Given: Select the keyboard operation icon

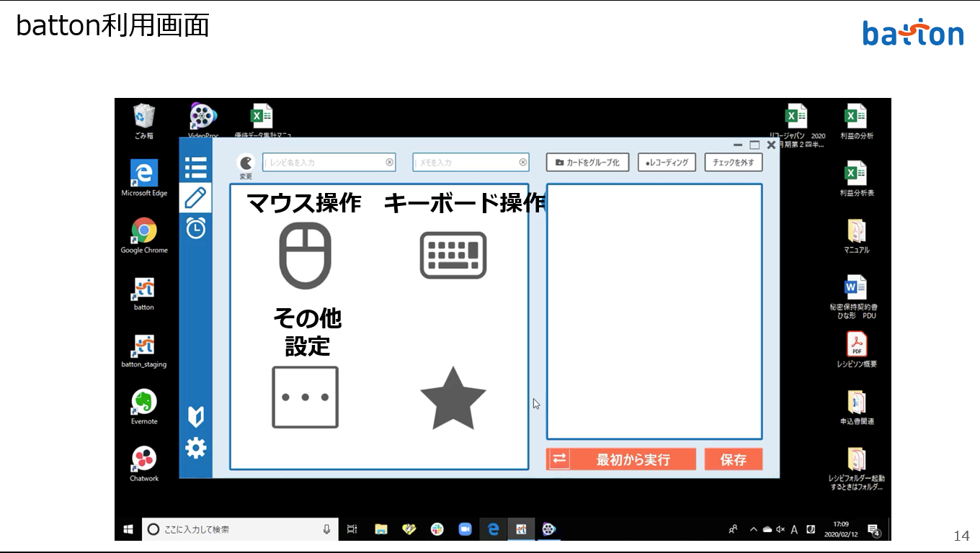Looking at the screenshot, I should (453, 255).
